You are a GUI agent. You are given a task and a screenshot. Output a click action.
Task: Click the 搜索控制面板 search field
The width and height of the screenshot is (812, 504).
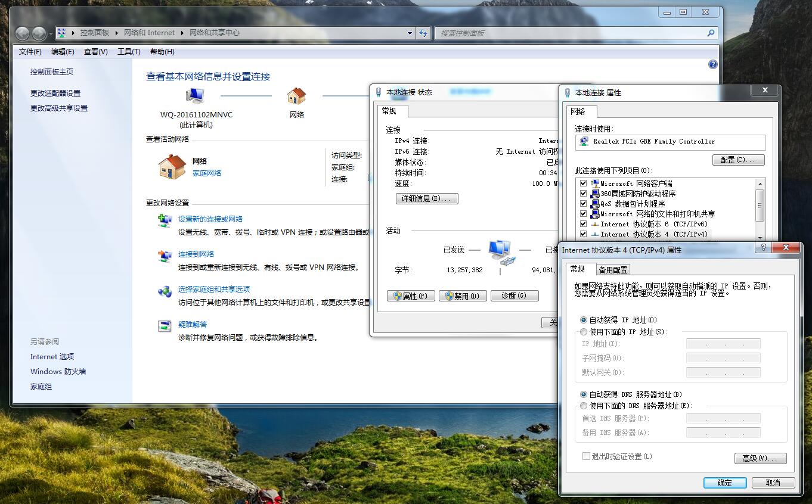point(569,33)
